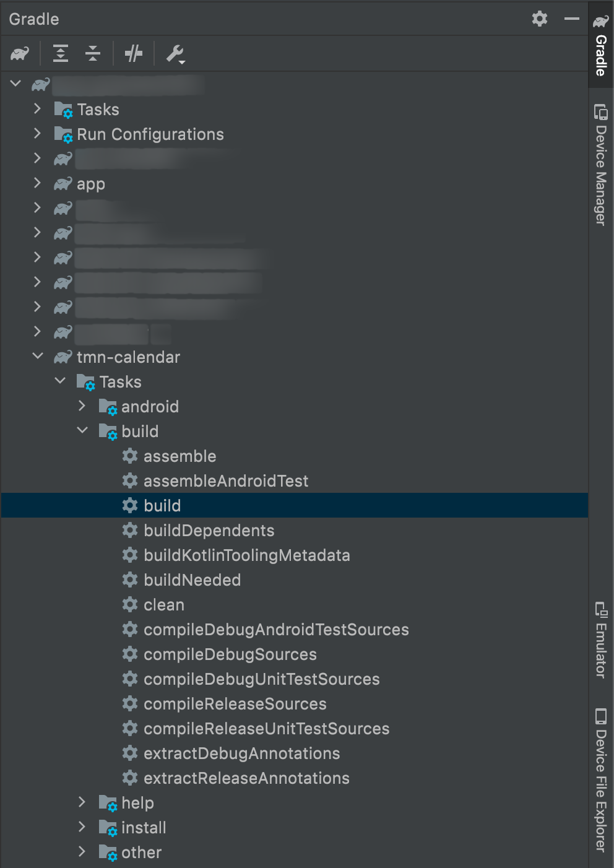Open Gradle panel gear options

pos(540,19)
